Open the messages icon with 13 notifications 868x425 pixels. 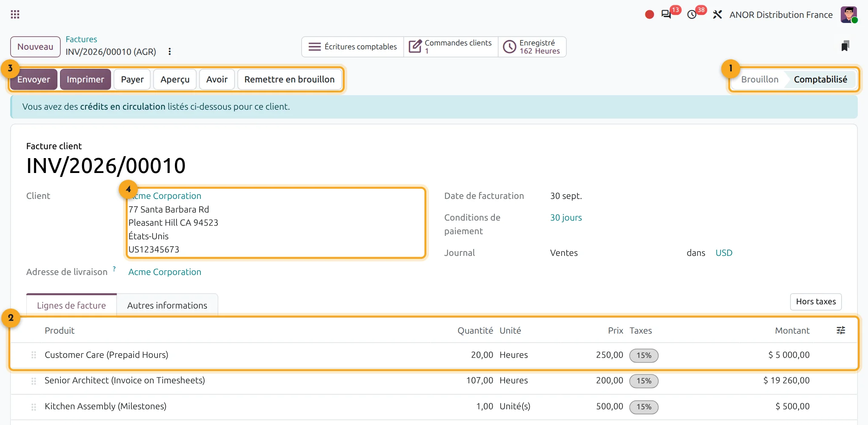coord(666,14)
